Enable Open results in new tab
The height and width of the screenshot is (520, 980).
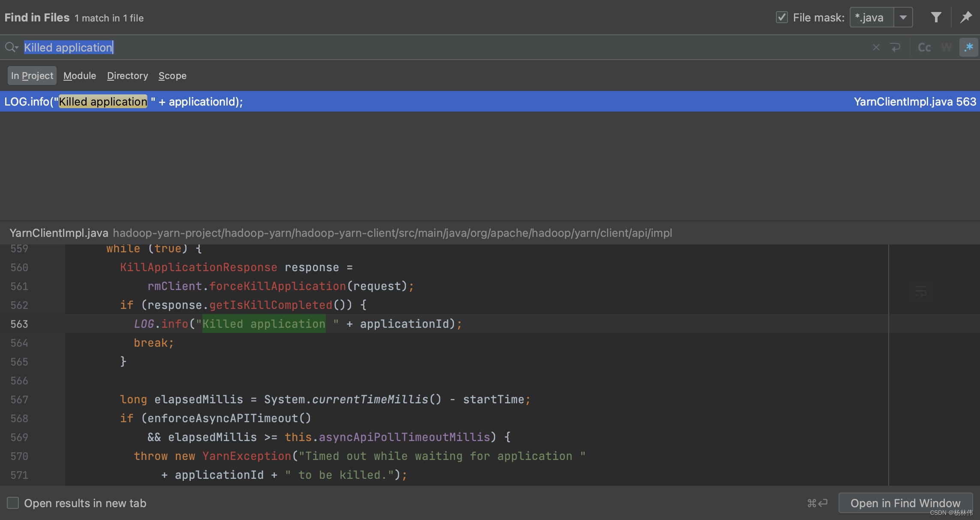(x=13, y=503)
